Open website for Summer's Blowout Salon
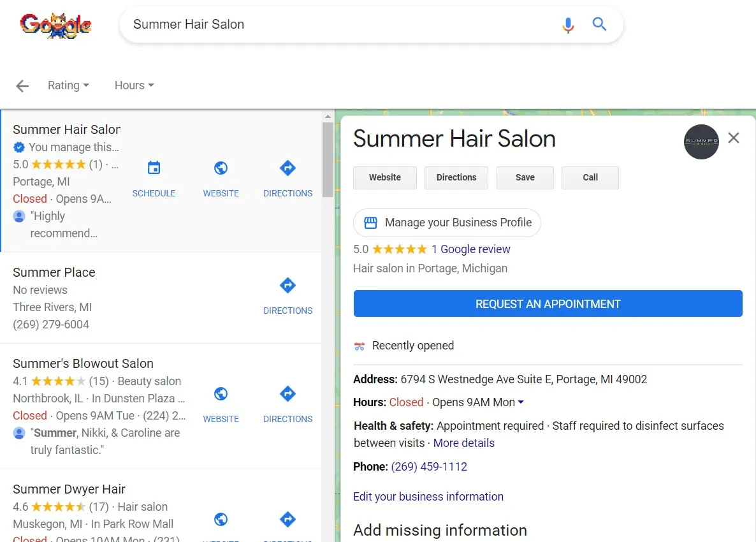Viewport: 756px width, 542px height. point(221,404)
